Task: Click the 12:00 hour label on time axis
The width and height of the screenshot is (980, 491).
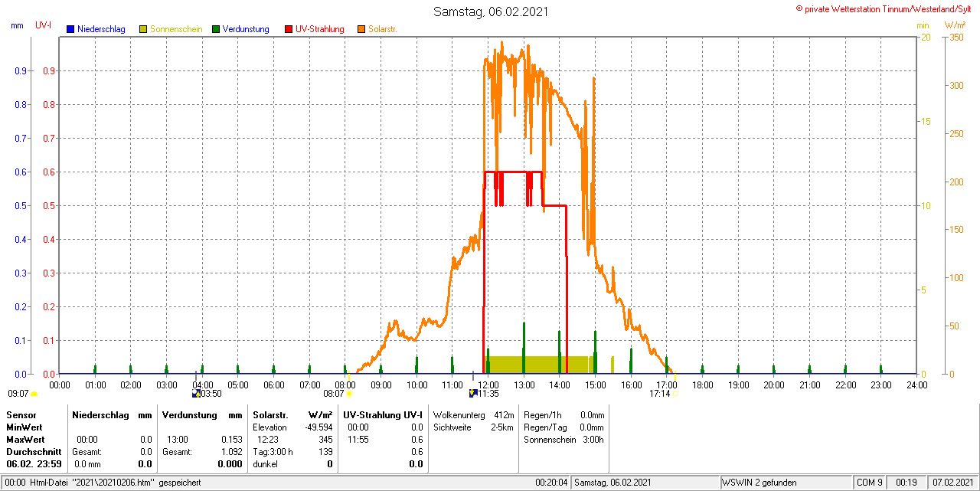Action: [x=488, y=385]
